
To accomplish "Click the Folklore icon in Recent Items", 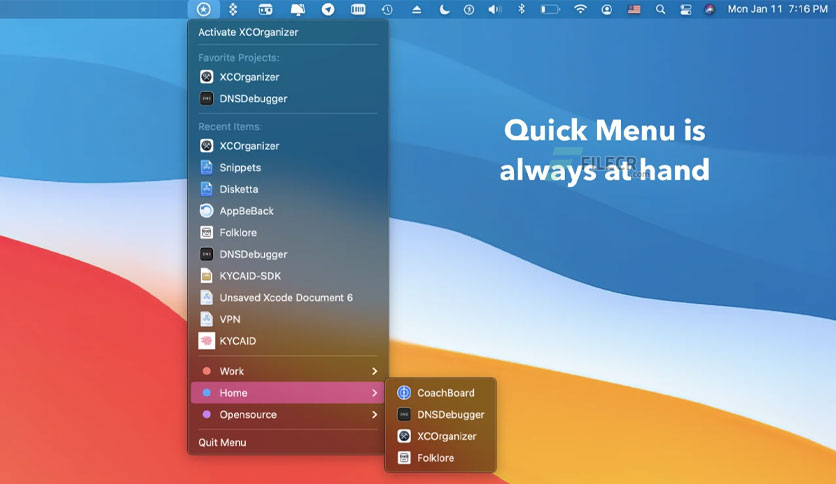I will click(x=206, y=232).
